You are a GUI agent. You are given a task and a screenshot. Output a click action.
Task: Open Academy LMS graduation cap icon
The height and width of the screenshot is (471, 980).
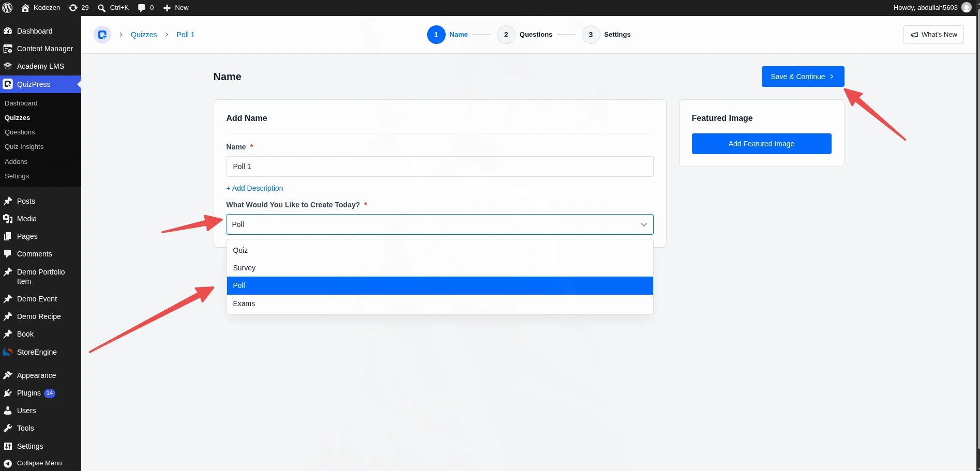8,66
